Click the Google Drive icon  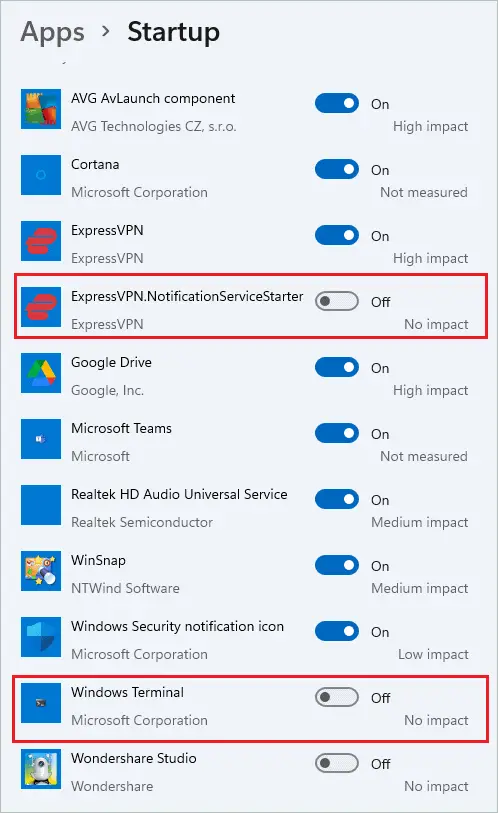tap(41, 373)
